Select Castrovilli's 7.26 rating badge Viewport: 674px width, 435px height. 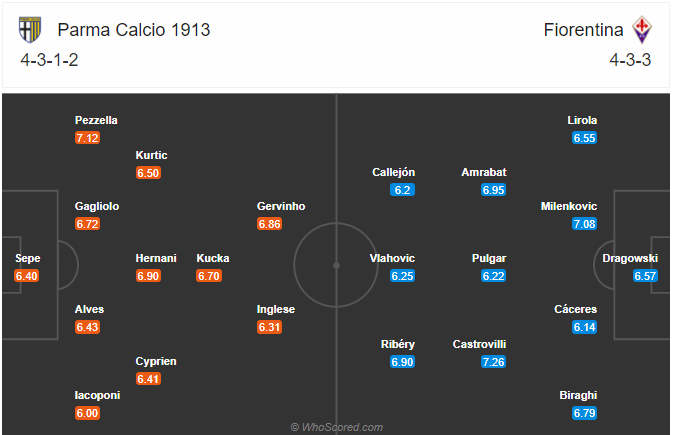click(x=493, y=362)
